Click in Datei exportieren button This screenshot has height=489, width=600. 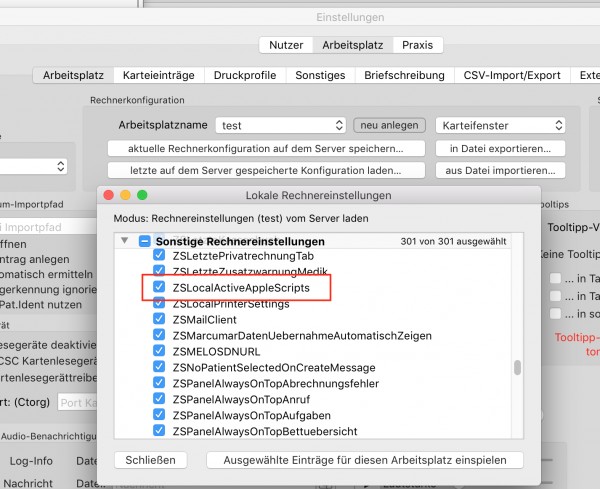pos(501,148)
